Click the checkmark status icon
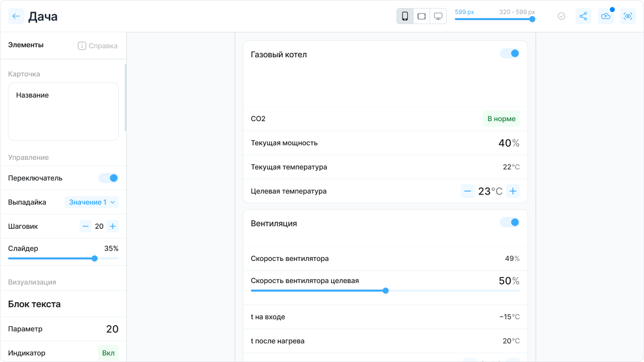The width and height of the screenshot is (644, 362). pyautogui.click(x=561, y=16)
